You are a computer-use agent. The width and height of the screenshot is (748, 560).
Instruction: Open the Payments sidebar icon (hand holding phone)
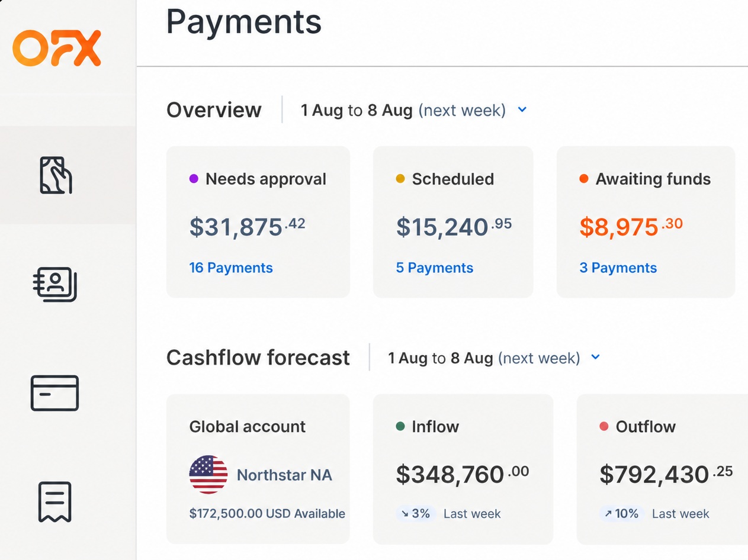(x=56, y=175)
